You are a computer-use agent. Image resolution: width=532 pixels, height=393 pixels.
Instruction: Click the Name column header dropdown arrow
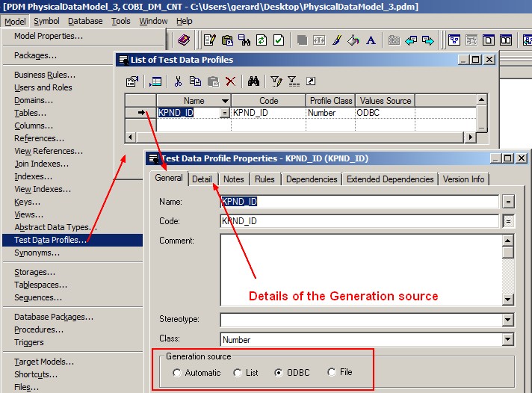[x=225, y=101]
